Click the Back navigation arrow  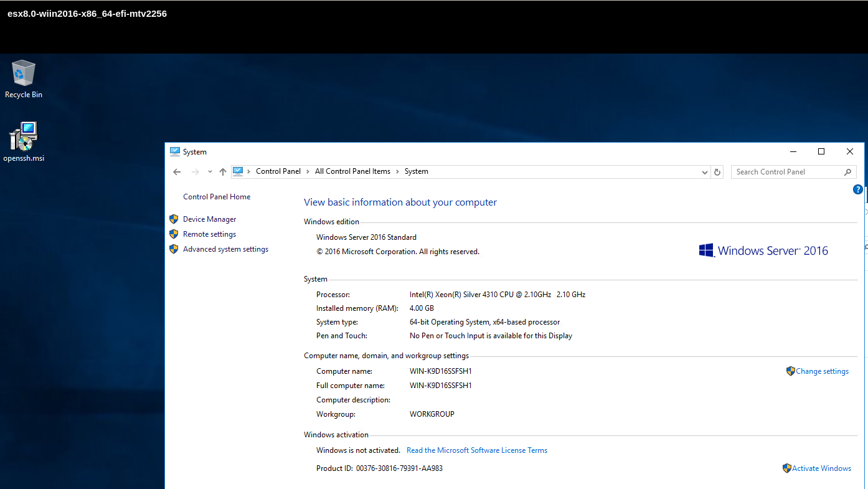[x=177, y=172]
